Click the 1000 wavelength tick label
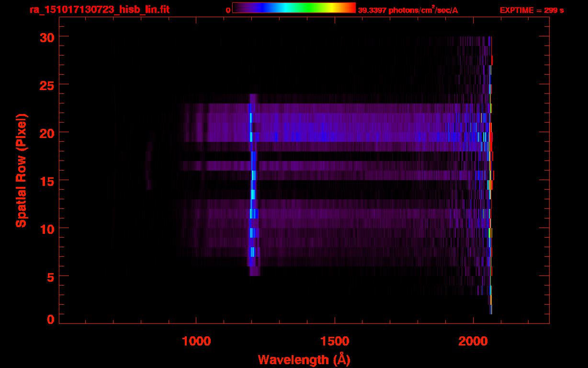Screen dimensions: 588x368 [x=196, y=341]
